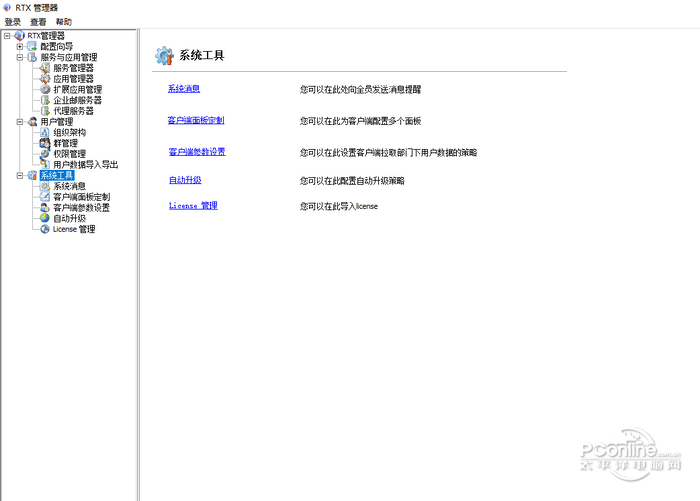Select 扩展应用管理 in the tree

tap(78, 89)
